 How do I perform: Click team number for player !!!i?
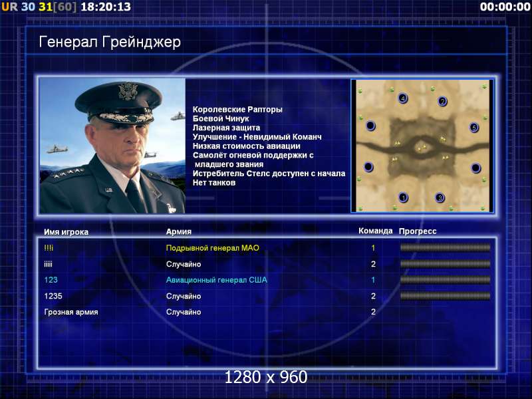(373, 248)
